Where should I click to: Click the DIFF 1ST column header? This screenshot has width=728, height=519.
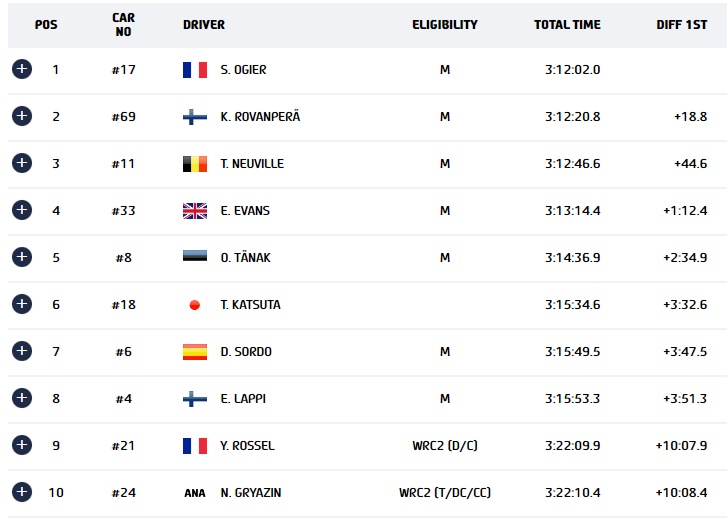682,25
